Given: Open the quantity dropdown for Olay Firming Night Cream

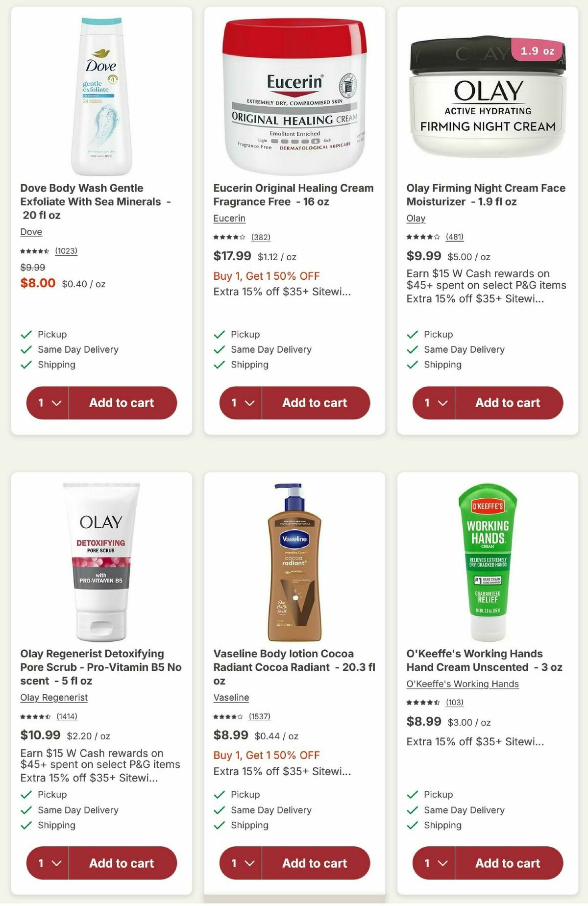Looking at the screenshot, I should 433,403.
